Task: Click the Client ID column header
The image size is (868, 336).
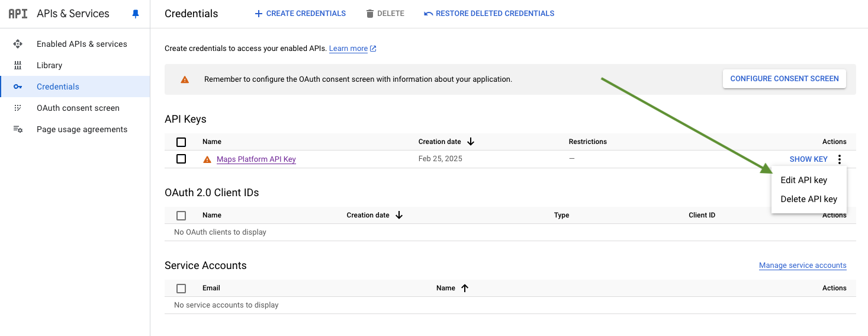Action: 702,215
